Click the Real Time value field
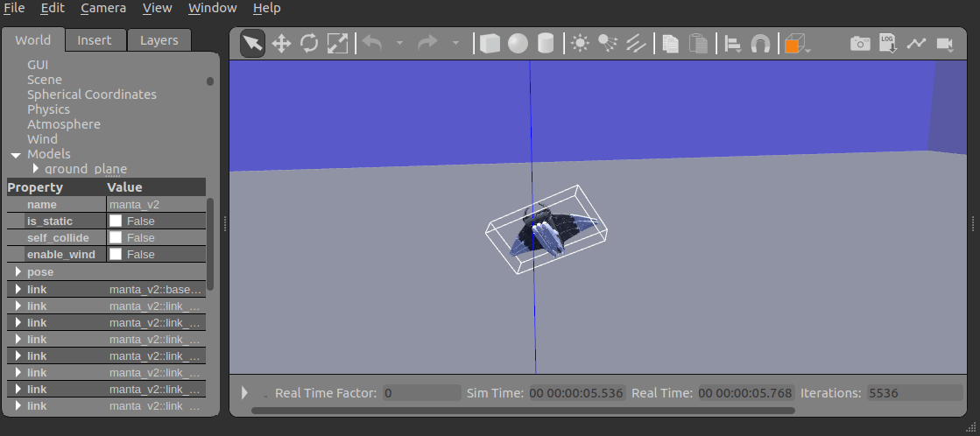Screen dimensions: 980x436 tap(746, 393)
